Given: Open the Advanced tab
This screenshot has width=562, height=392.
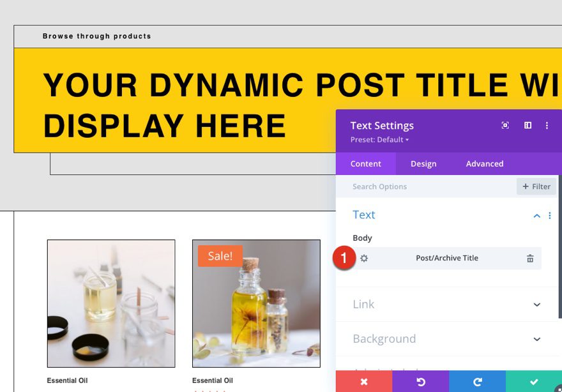Looking at the screenshot, I should click(484, 163).
